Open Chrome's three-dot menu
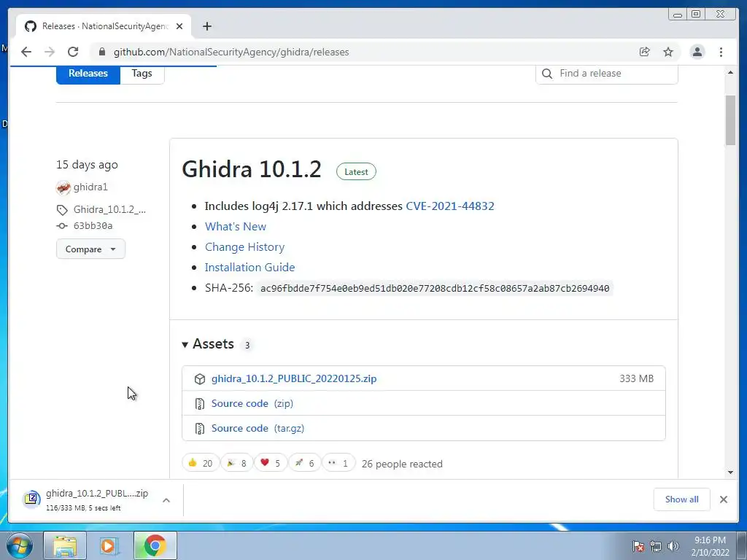 (x=721, y=52)
